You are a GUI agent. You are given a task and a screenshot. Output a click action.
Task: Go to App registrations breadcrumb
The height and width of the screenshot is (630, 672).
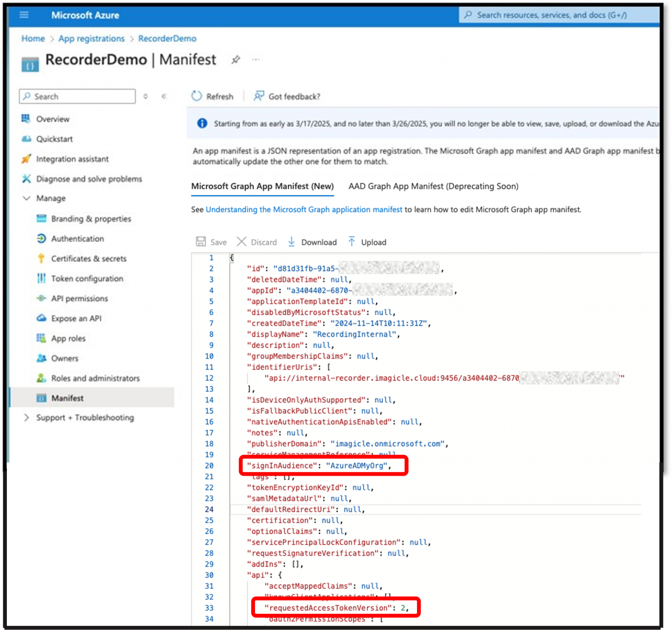pyautogui.click(x=91, y=38)
